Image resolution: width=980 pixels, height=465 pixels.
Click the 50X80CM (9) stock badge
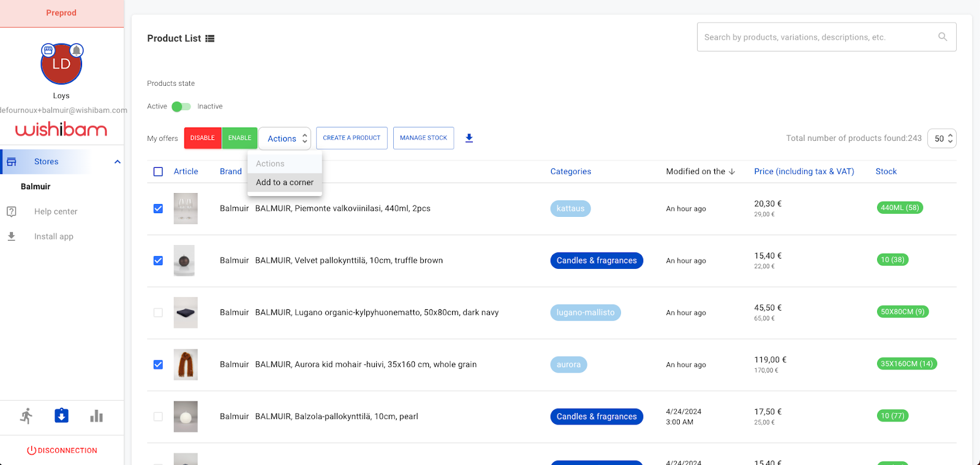click(903, 312)
